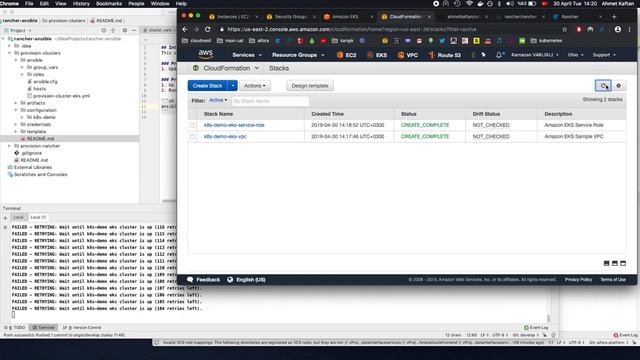Open the Privacy Policy link
This screenshot has height=360, width=640.
tap(578, 280)
